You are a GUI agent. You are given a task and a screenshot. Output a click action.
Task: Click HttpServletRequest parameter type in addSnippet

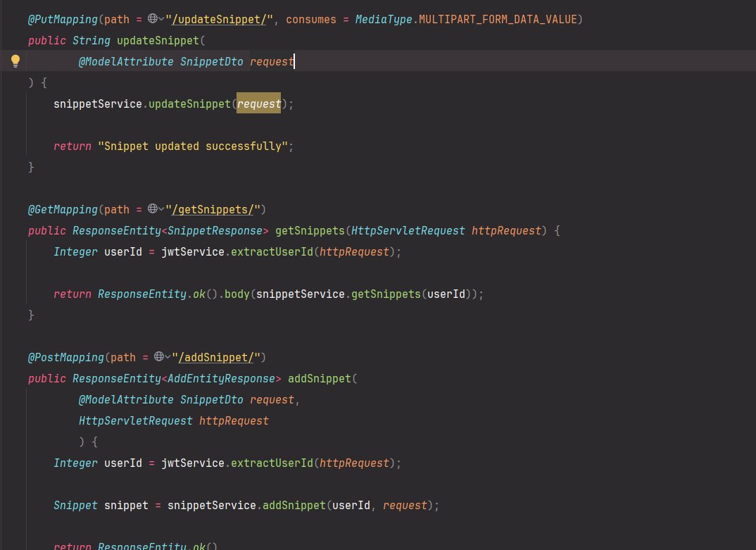(x=135, y=421)
